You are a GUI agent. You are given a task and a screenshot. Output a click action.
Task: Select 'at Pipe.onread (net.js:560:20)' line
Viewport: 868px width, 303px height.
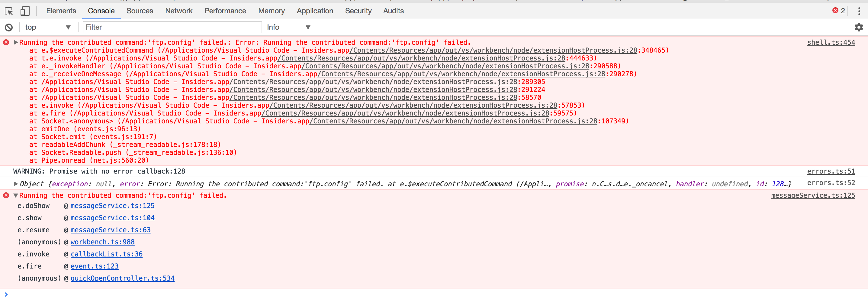coord(89,161)
